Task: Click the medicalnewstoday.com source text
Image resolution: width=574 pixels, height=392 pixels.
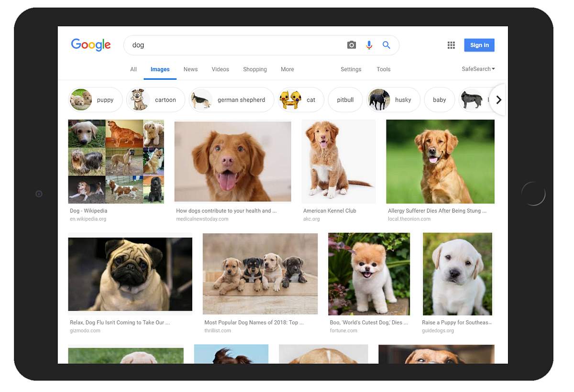Action: click(202, 219)
